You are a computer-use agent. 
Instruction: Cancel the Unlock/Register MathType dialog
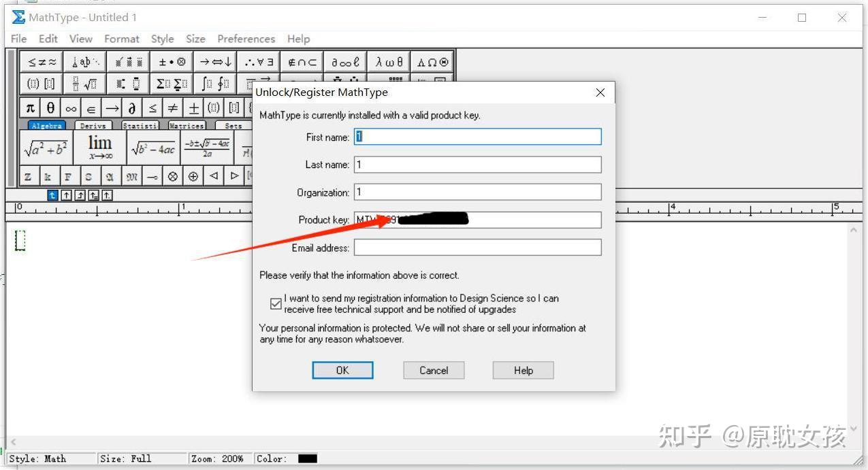point(434,370)
